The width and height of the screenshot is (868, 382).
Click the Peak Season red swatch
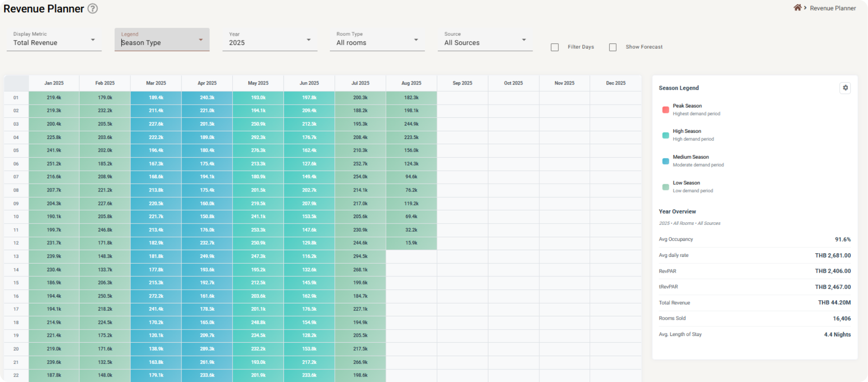665,110
